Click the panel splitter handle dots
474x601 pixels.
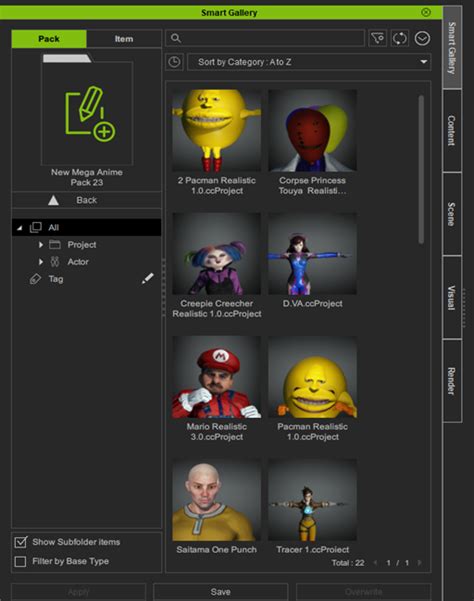[164, 287]
